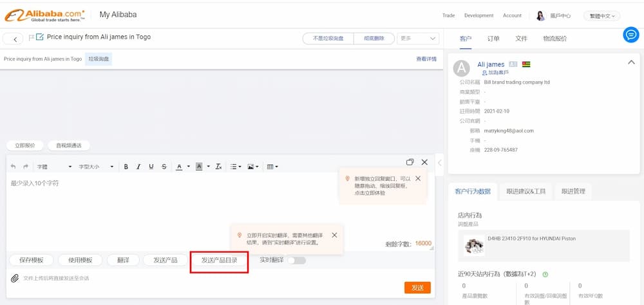The width and height of the screenshot is (644, 305).
Task: Switch to 跟进管理 tab
Action: point(573,191)
